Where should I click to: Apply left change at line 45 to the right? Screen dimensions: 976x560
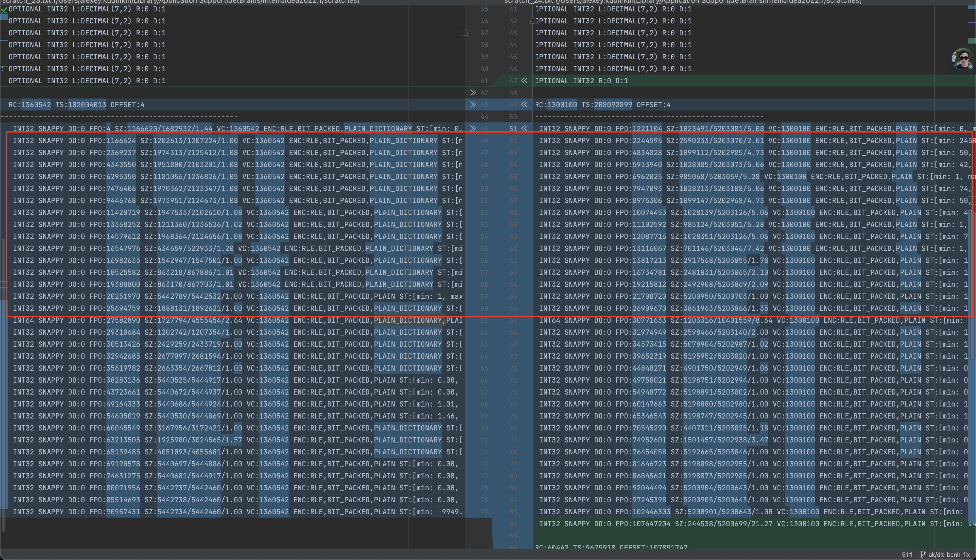(473, 128)
